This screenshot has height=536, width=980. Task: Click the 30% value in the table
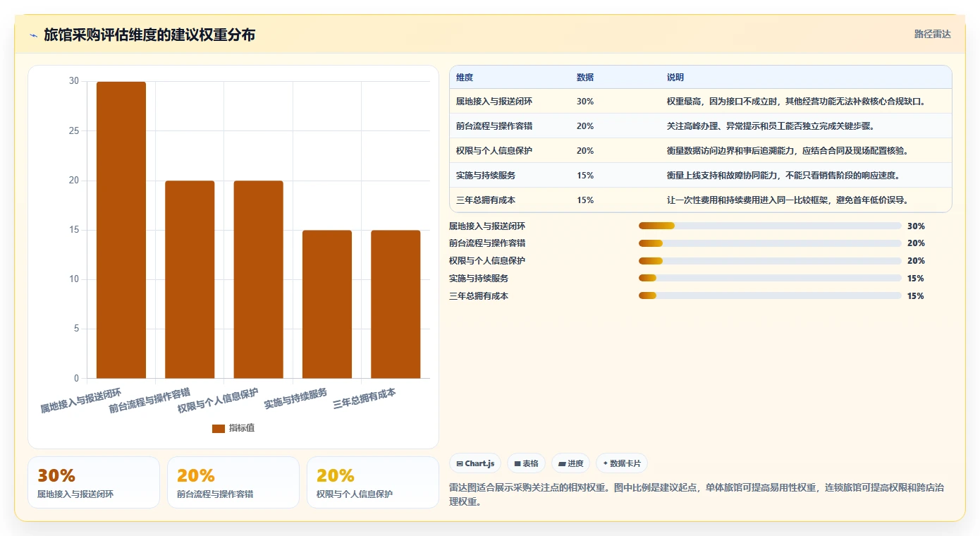[585, 102]
